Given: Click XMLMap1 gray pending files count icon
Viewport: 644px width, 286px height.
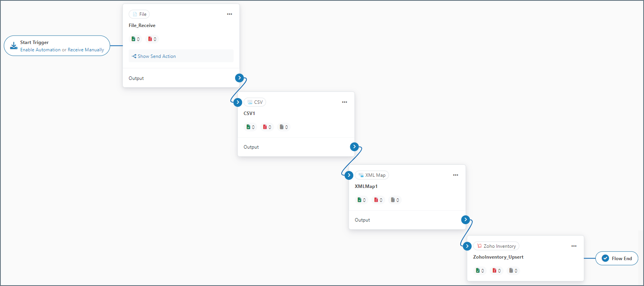Looking at the screenshot, I should pos(393,200).
